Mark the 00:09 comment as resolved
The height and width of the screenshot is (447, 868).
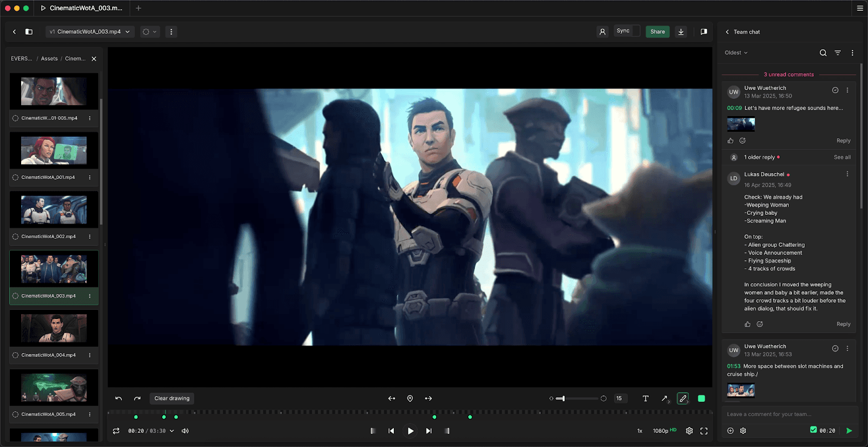835,90
